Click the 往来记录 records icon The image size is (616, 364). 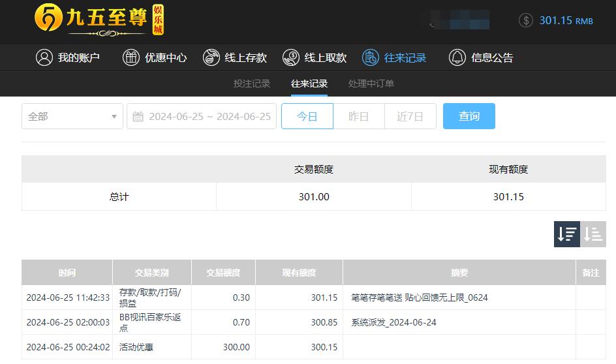(x=371, y=57)
